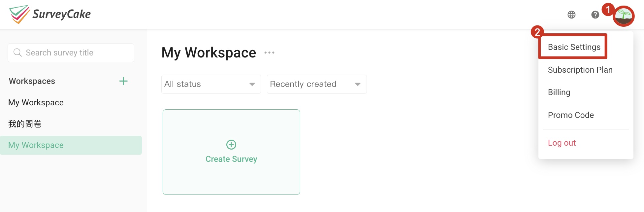Expand the Workspaces section
The height and width of the screenshot is (212, 644).
pos(32,81)
